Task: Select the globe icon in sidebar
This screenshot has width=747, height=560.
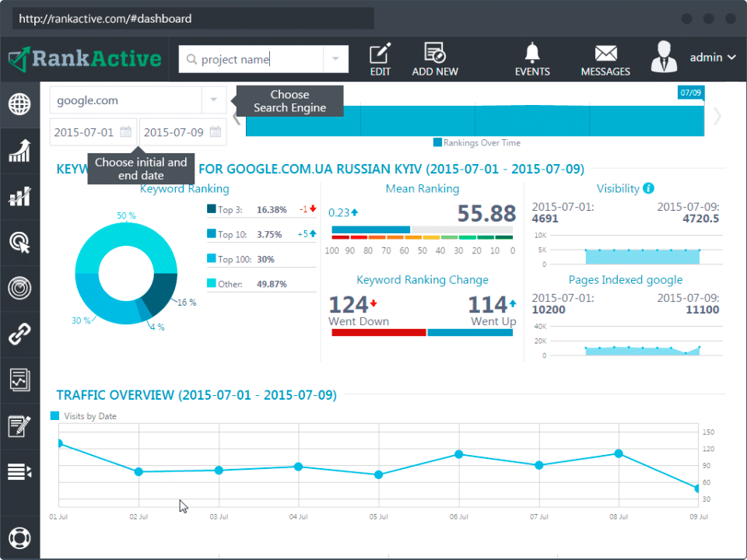Action: (19, 104)
